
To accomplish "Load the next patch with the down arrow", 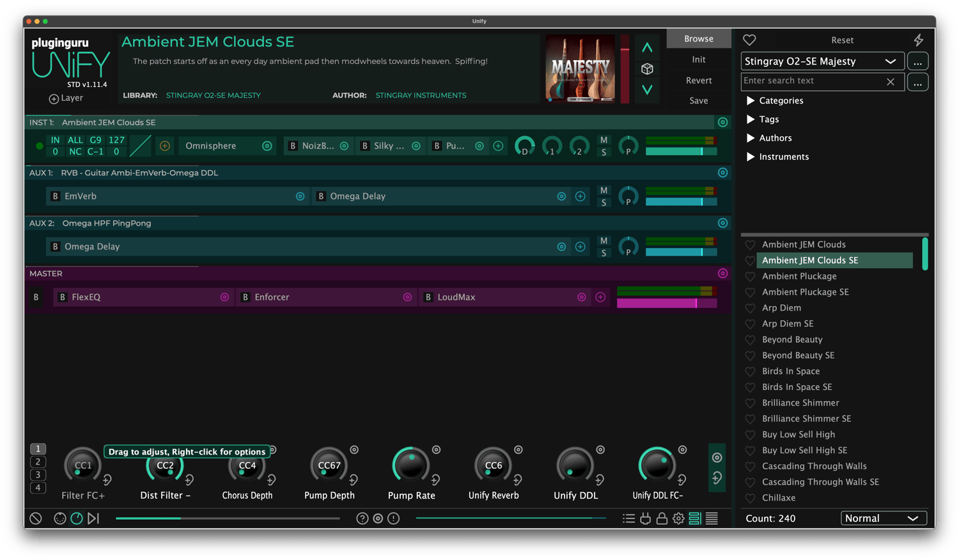I will click(x=647, y=89).
